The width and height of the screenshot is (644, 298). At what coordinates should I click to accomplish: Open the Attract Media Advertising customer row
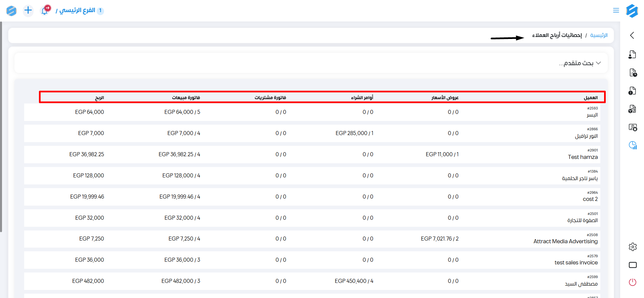565,241
